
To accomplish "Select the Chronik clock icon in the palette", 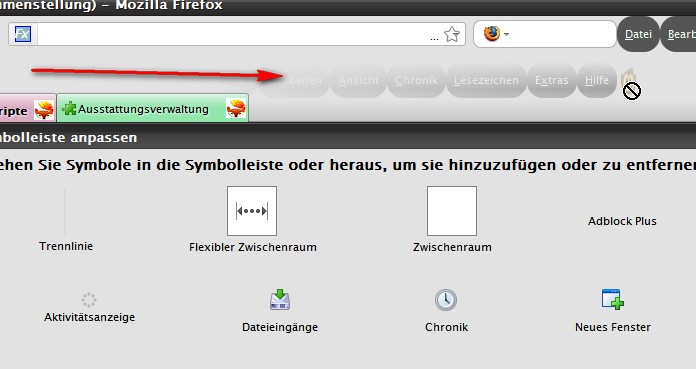I will [x=446, y=300].
